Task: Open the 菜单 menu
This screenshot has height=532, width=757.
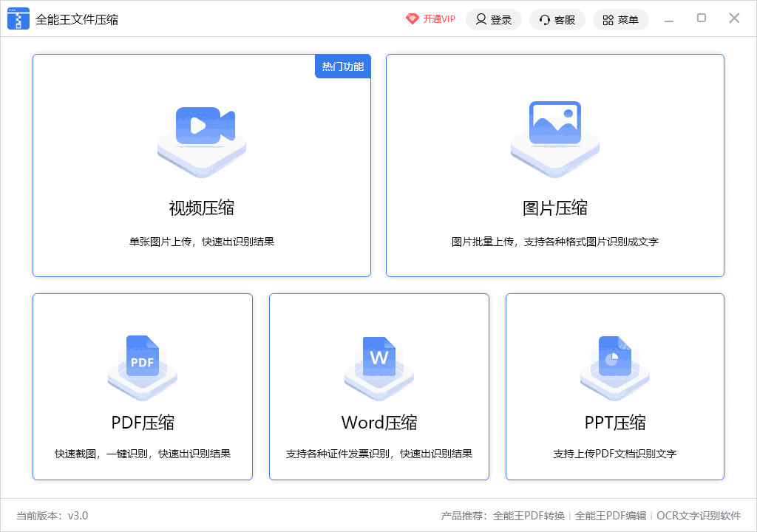Action: coord(620,19)
